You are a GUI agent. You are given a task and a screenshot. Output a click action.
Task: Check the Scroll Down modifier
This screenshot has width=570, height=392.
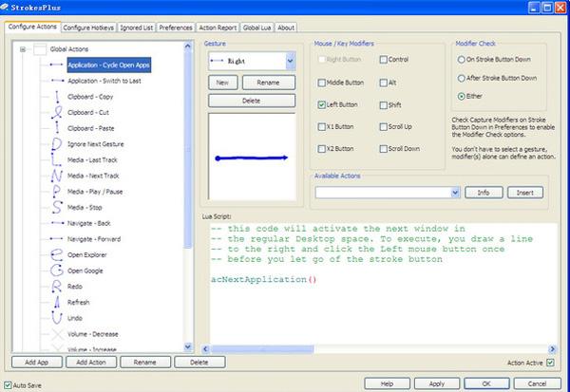[383, 149]
